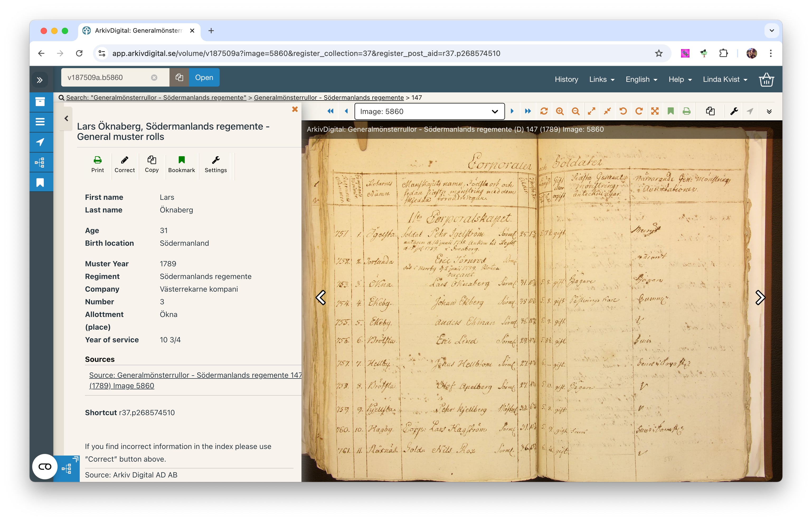Screen dimensions: 812x521
Task: Collapse the record panel with left chevron
Action: pyautogui.click(x=66, y=119)
